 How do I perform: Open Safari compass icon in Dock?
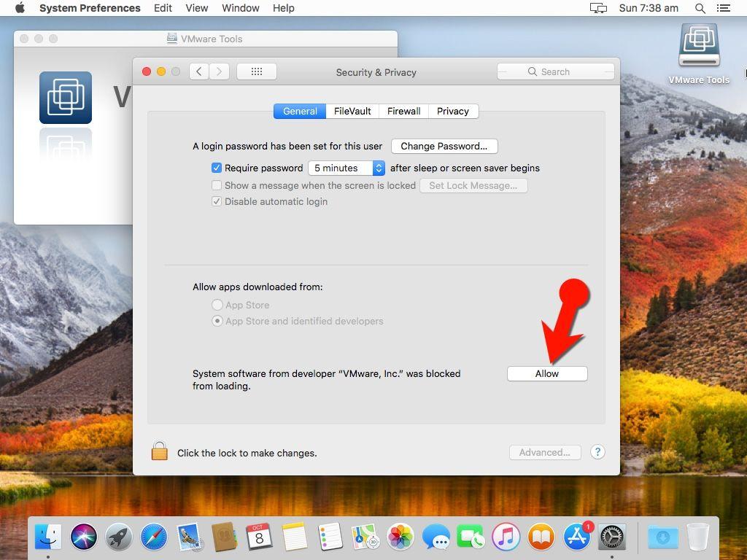point(154,537)
